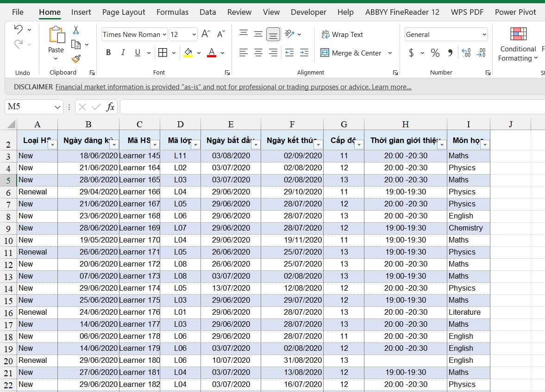The height and width of the screenshot is (392, 545).
Task: Open Conditional Formatting menu
Action: (x=518, y=44)
